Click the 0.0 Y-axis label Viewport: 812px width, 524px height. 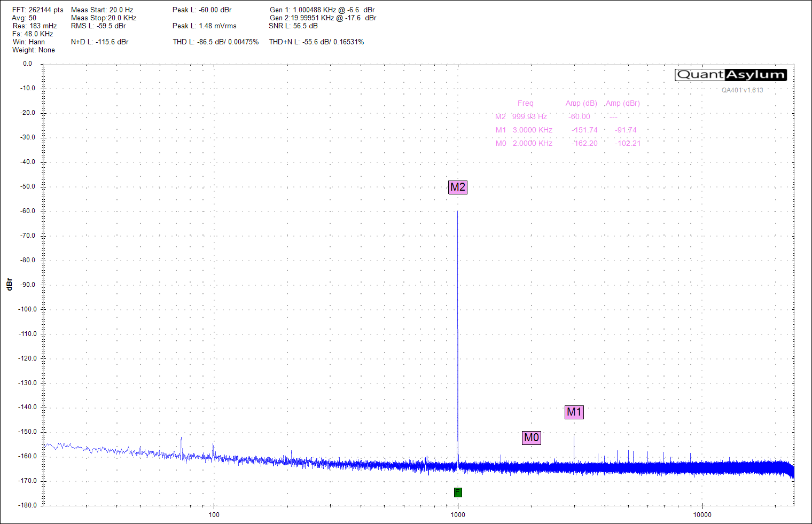tap(27, 64)
